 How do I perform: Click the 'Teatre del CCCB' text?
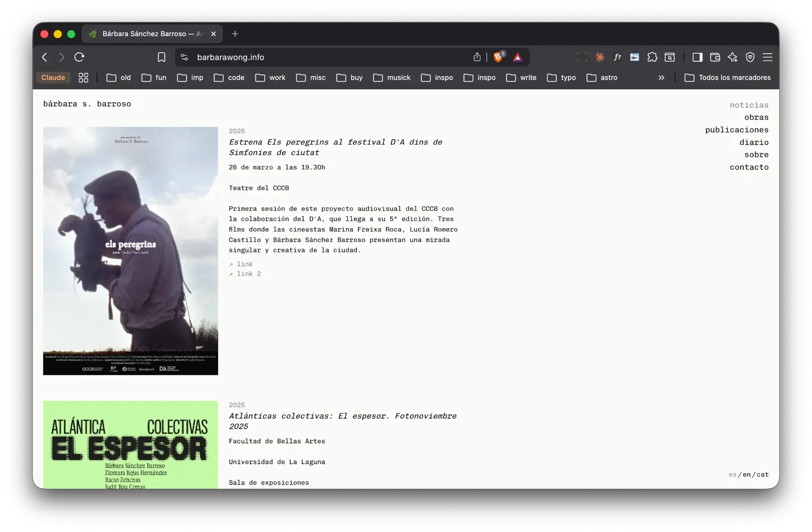click(x=259, y=188)
